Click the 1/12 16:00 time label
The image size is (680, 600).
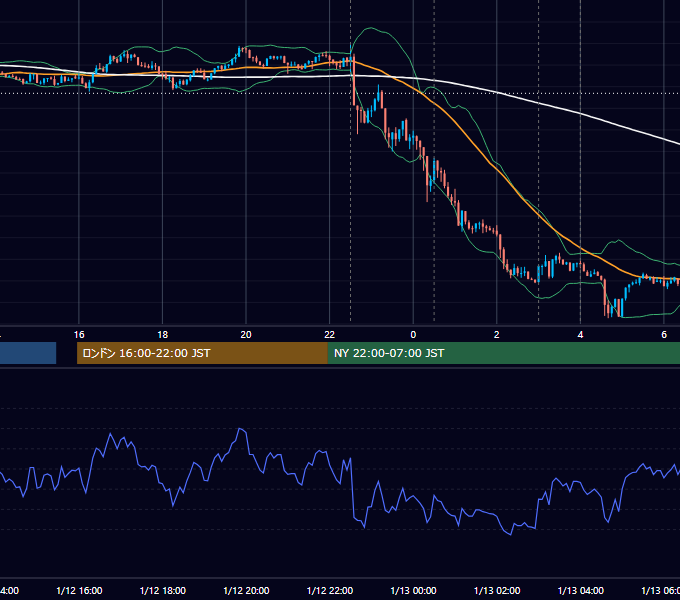click(x=79, y=590)
